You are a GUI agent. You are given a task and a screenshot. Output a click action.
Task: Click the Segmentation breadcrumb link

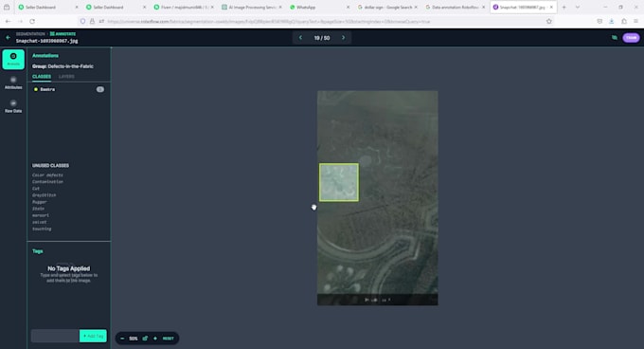30,34
